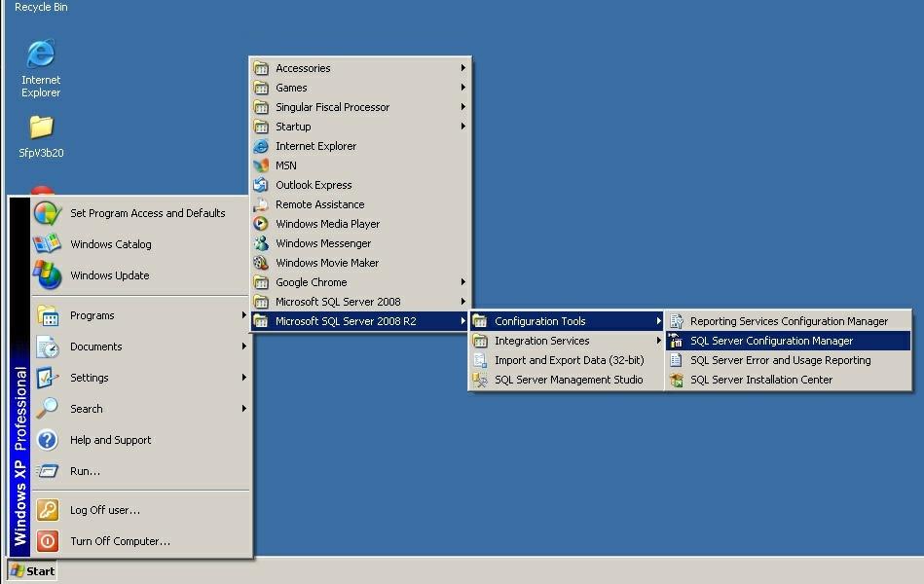Open SQL Server Configuration Manager icon
Viewport: 924px width, 584px height.
(x=676, y=341)
